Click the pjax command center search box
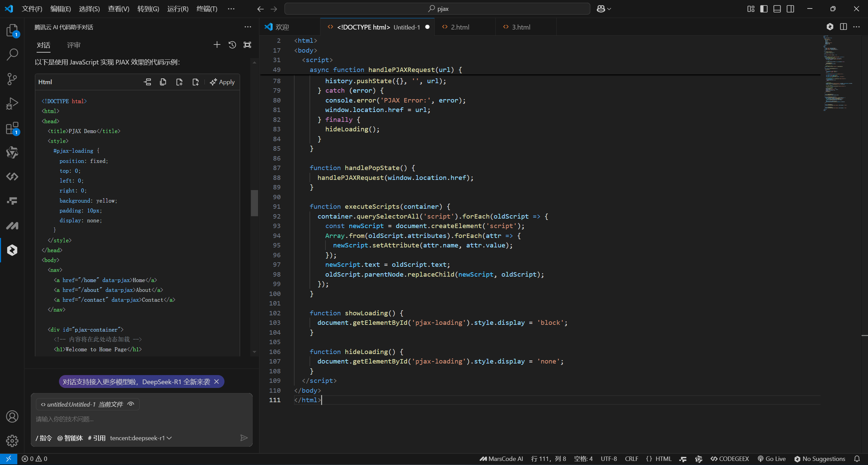 tap(437, 9)
